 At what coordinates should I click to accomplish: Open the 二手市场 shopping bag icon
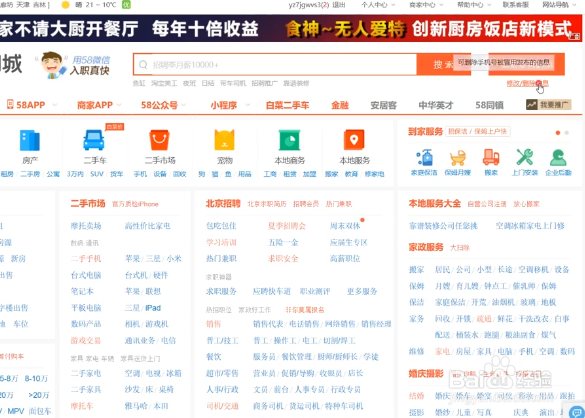tap(159, 140)
